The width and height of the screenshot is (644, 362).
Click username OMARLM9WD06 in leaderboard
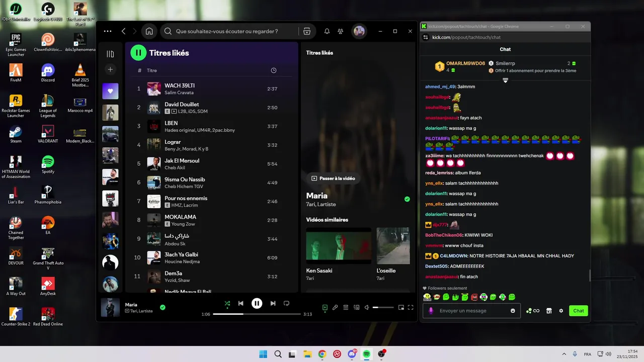pyautogui.click(x=465, y=63)
